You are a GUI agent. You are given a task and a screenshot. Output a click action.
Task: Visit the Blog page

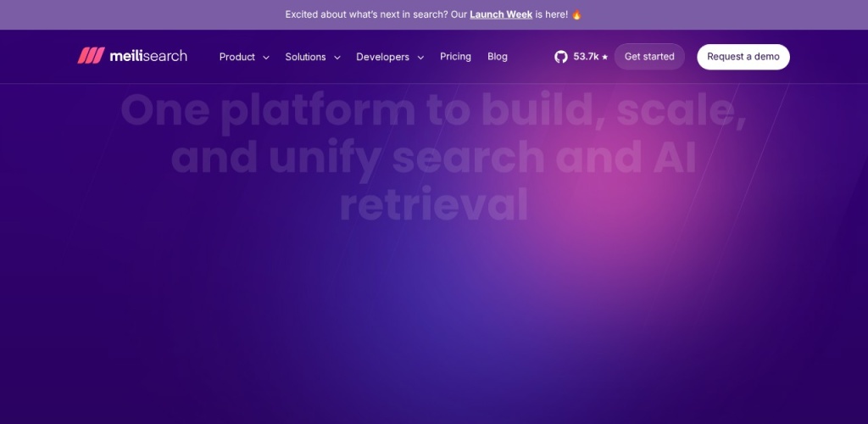tap(498, 57)
